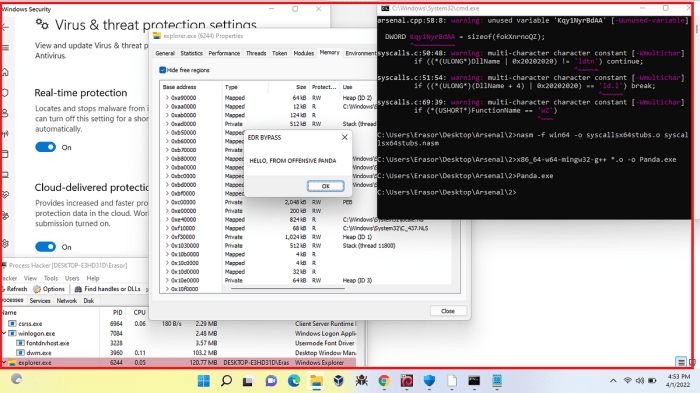
Task: Open the volume speaker tray icon
Action: click(x=639, y=380)
